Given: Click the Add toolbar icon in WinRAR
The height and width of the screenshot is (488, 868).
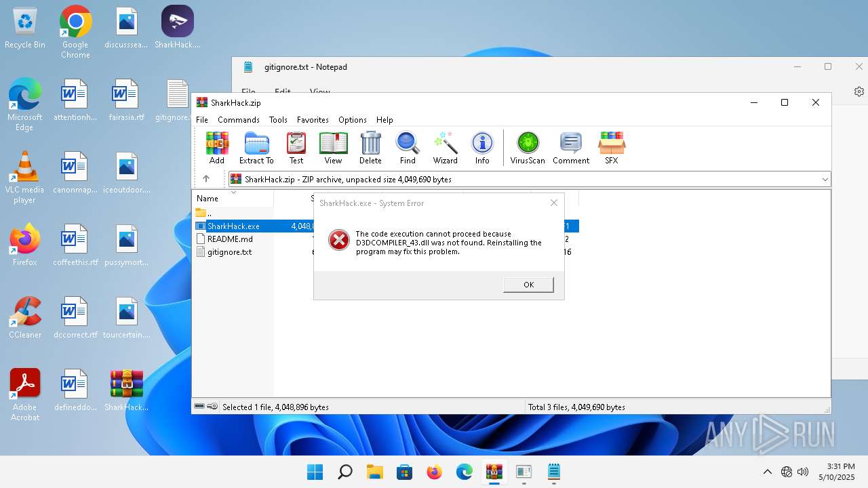Looking at the screenshot, I should pos(217,148).
